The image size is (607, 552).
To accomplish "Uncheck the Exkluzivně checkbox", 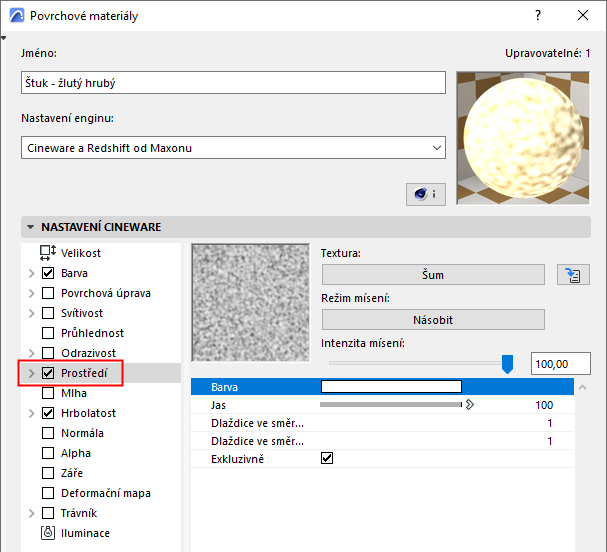I will click(327, 459).
